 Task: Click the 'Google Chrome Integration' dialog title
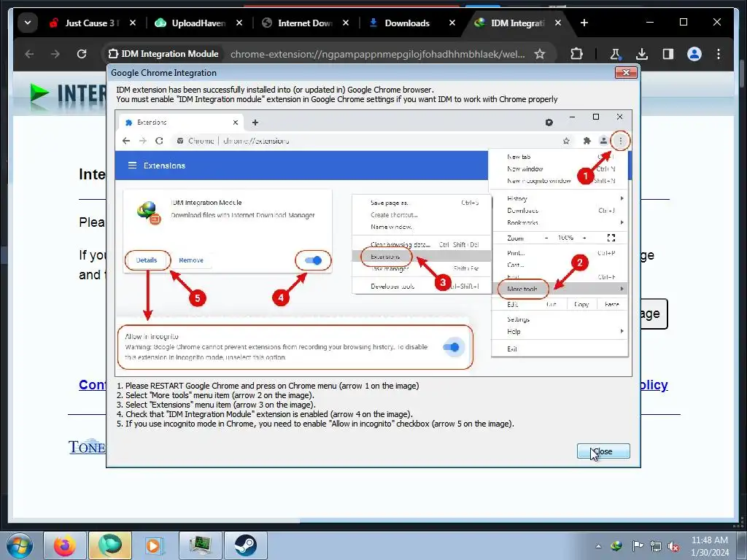pos(163,73)
